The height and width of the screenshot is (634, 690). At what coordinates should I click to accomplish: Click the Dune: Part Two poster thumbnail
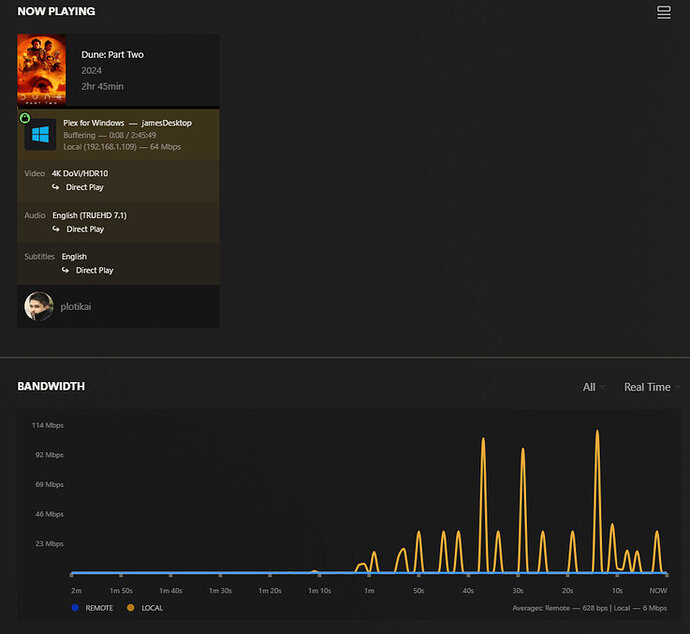click(x=41, y=70)
